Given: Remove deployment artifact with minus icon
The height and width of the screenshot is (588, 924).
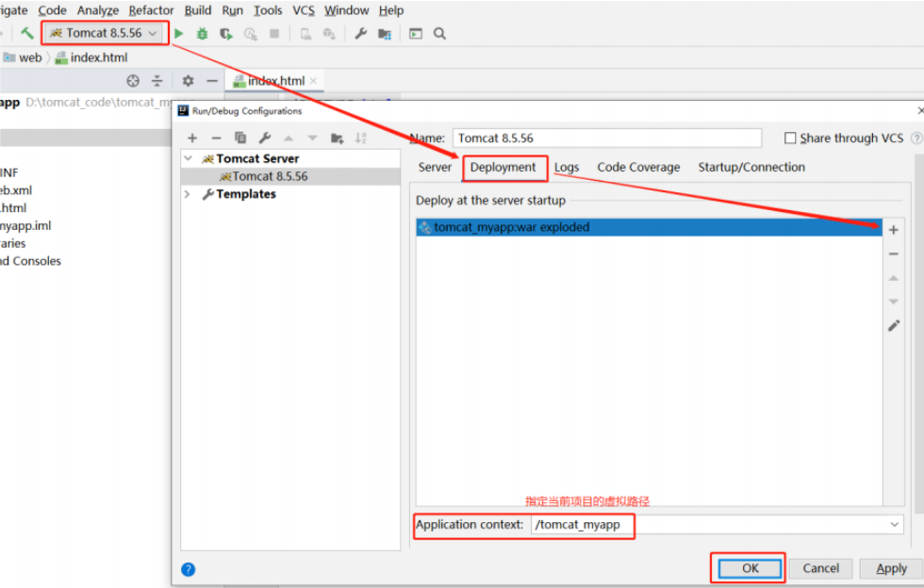Looking at the screenshot, I should 894,253.
